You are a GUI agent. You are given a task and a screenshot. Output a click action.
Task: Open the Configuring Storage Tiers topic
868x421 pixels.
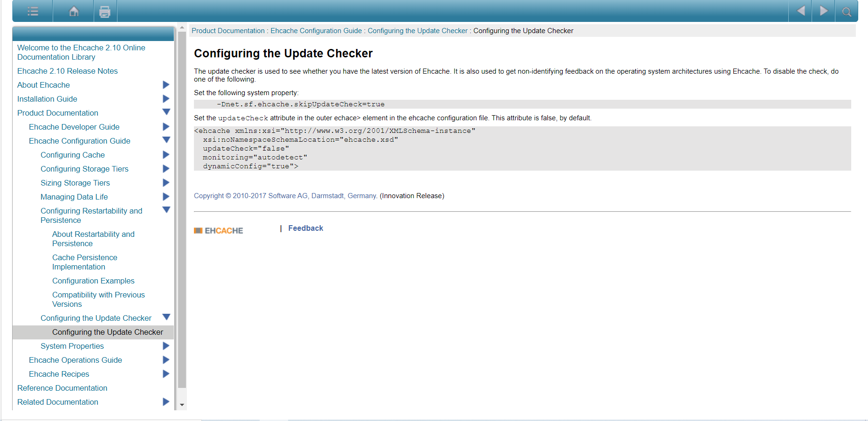[x=84, y=169]
